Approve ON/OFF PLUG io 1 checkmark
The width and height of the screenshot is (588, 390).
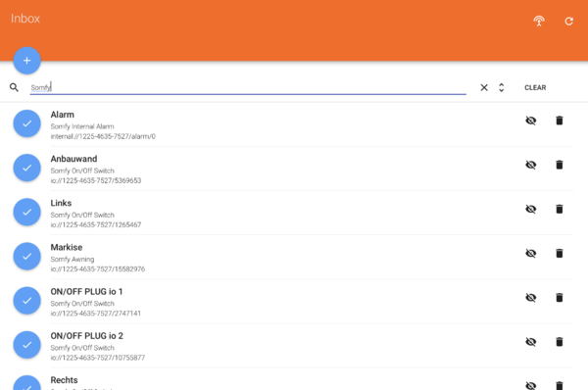[x=27, y=301]
